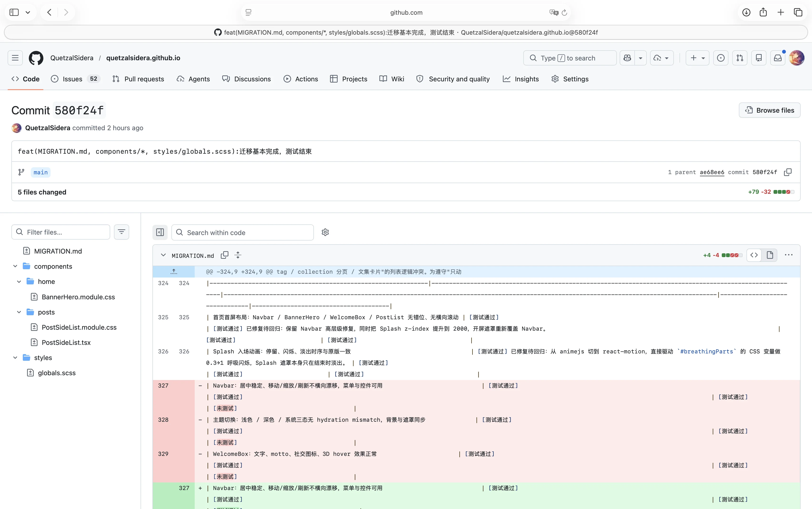
Task: Open parent commit ae68ee6 link
Action: point(712,172)
